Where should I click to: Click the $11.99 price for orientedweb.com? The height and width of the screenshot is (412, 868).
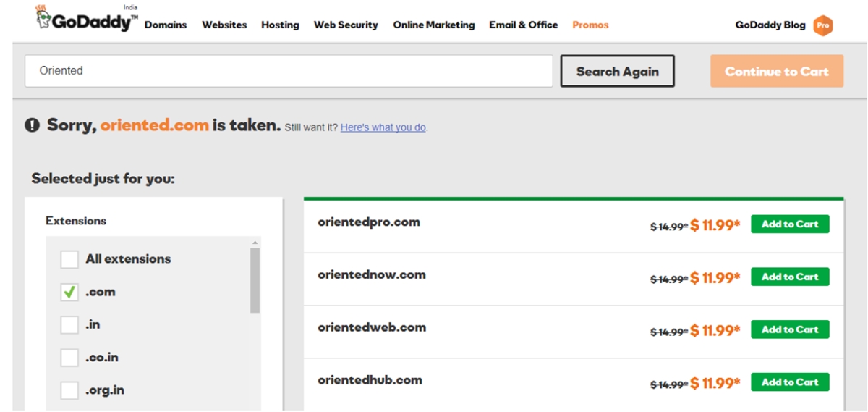click(715, 331)
